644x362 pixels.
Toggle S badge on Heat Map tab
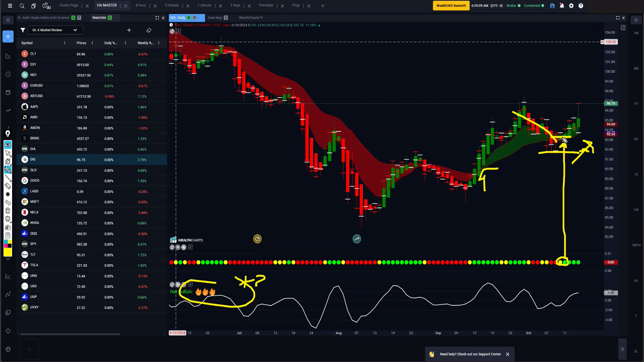click(x=226, y=18)
